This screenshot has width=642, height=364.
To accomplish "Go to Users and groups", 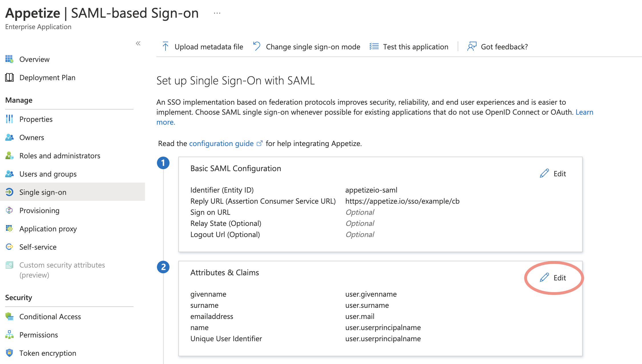I will [48, 174].
